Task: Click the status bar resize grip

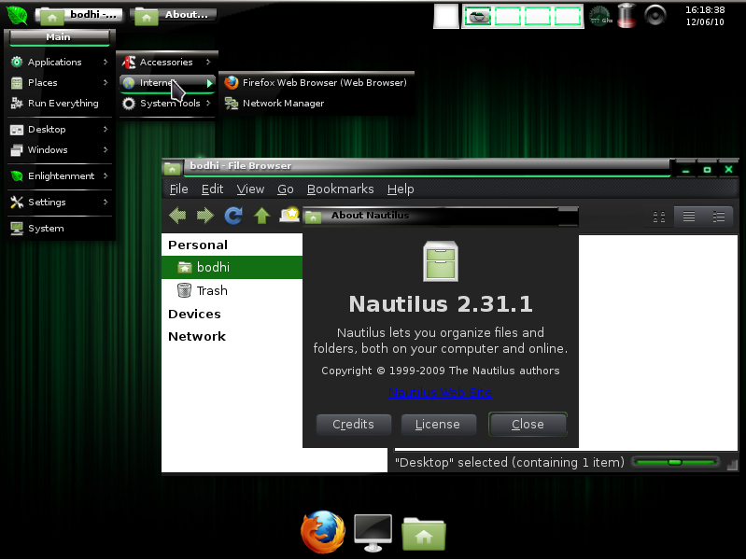Action: pos(732,466)
